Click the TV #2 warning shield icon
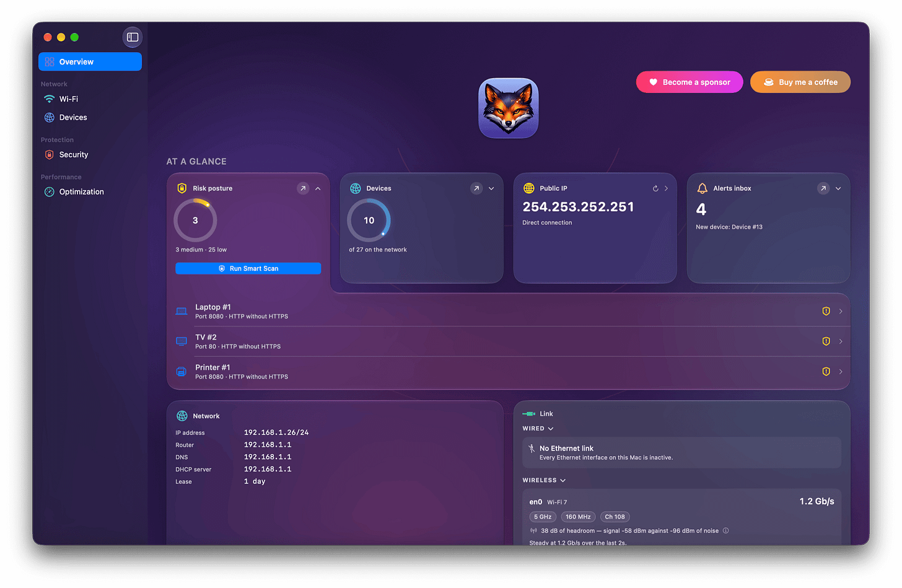 pyautogui.click(x=826, y=341)
